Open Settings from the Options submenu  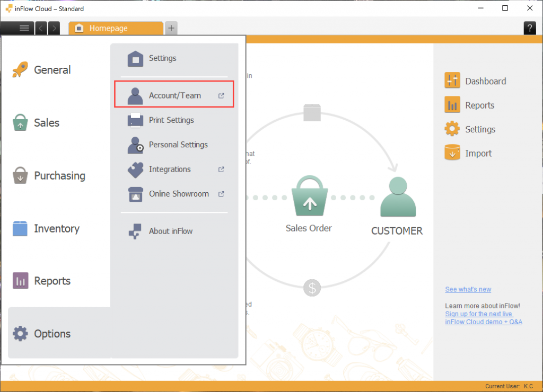(162, 58)
